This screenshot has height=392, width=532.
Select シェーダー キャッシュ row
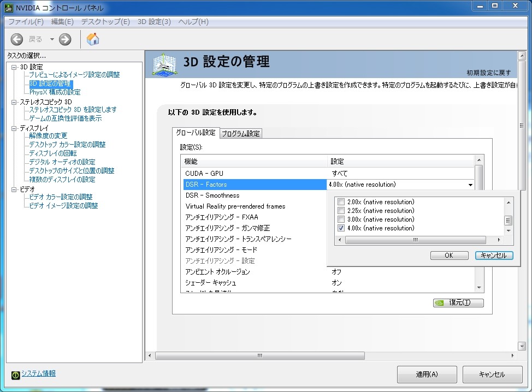(328, 282)
